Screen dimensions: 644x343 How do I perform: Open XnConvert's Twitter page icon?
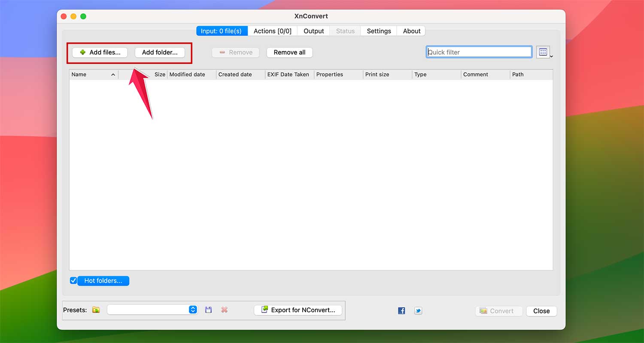pyautogui.click(x=418, y=310)
